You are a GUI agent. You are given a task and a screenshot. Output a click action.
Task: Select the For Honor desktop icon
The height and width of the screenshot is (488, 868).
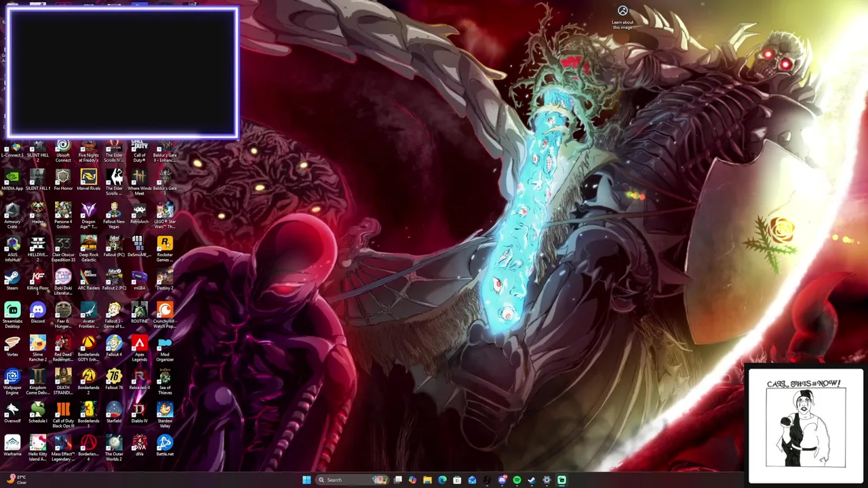click(63, 181)
